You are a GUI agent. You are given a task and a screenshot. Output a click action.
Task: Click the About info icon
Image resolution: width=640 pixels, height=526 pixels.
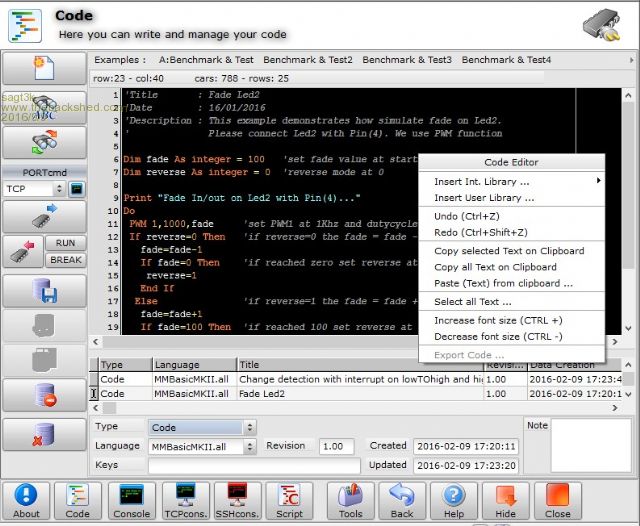[x=26, y=499]
